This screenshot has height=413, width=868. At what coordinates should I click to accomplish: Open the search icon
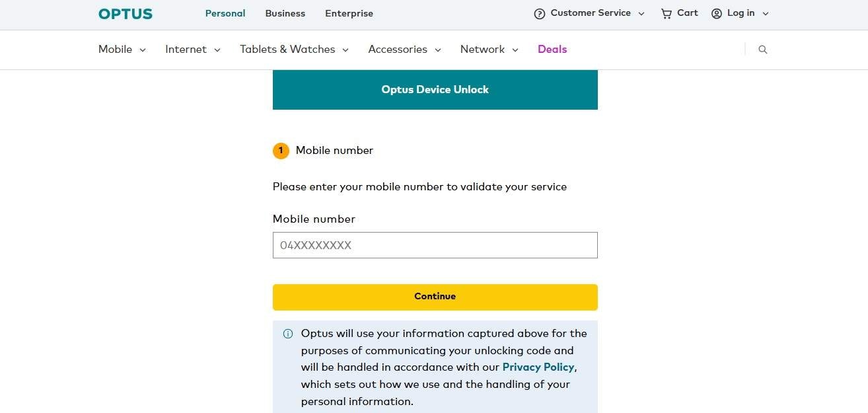pos(762,49)
